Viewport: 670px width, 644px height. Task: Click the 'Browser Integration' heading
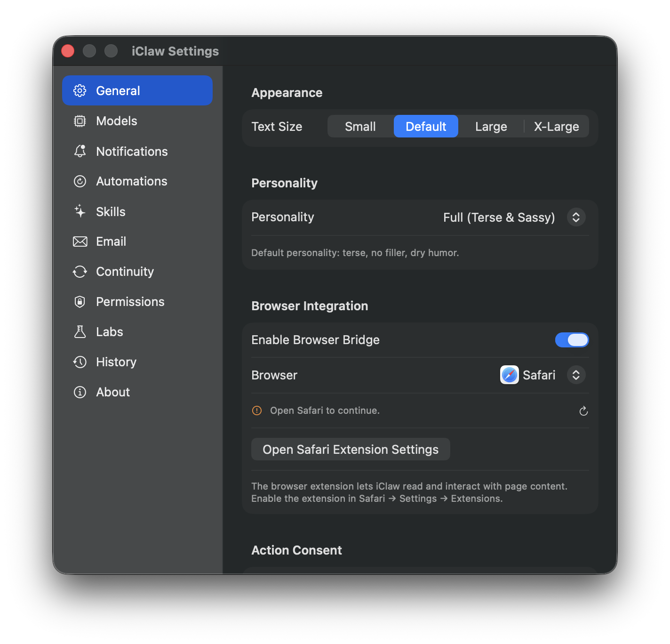(x=310, y=306)
